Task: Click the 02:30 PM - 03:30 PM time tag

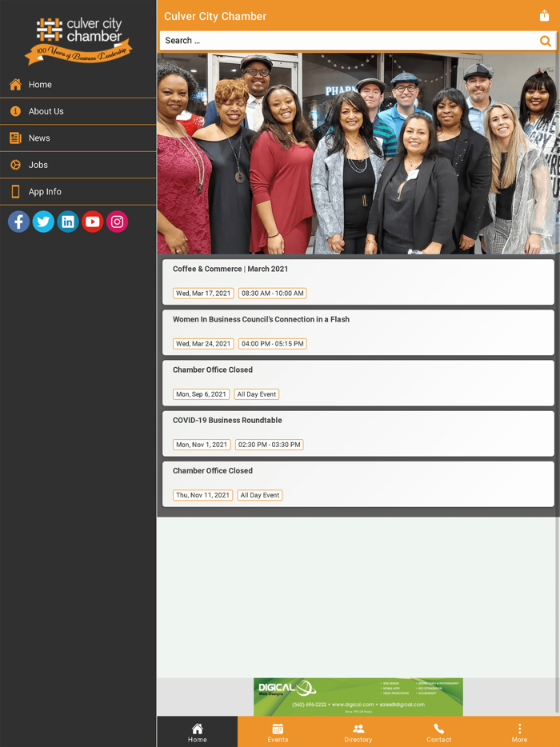Action: [x=270, y=445]
